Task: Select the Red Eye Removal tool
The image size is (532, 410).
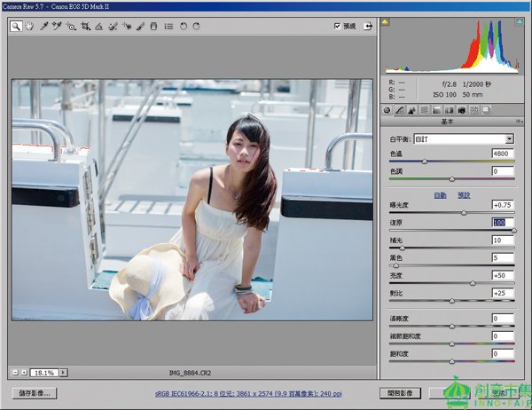Action: pos(127,26)
